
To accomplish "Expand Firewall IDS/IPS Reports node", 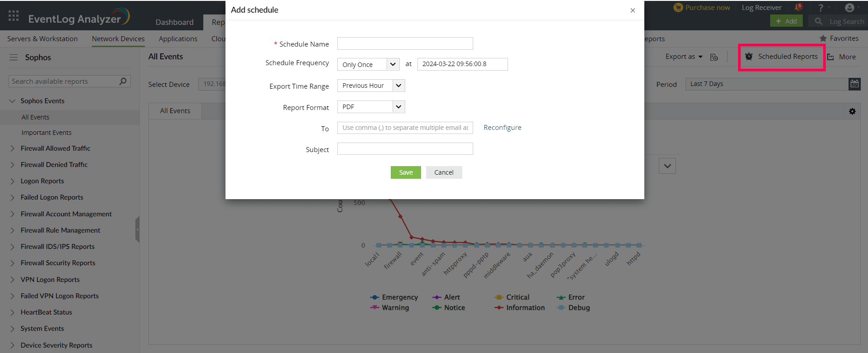I will 12,247.
